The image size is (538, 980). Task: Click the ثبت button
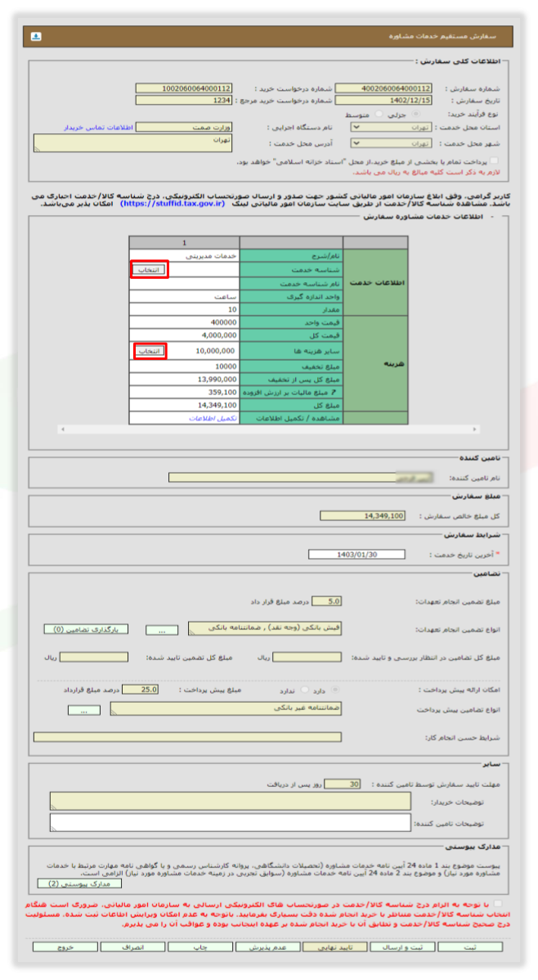pyautogui.click(x=470, y=947)
